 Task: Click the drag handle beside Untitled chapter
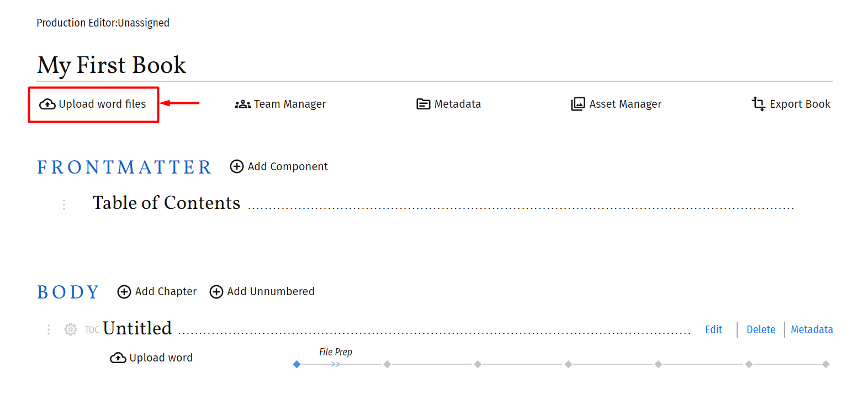[49, 330]
